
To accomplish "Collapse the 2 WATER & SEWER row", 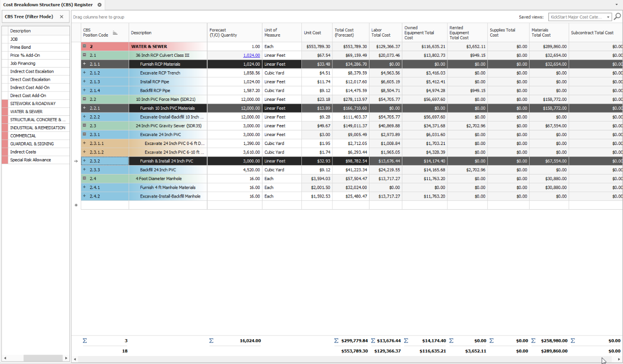I will [85, 46].
